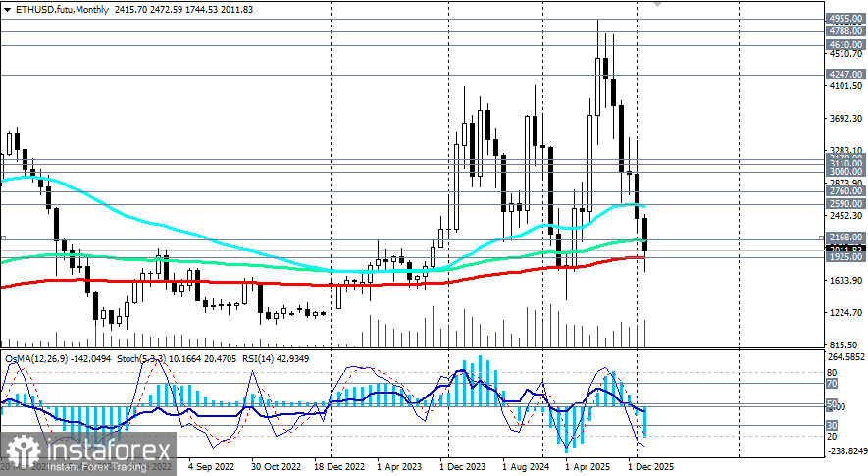Click the 2452.30 price scale value
The height and width of the screenshot is (476, 868).
tap(844, 216)
